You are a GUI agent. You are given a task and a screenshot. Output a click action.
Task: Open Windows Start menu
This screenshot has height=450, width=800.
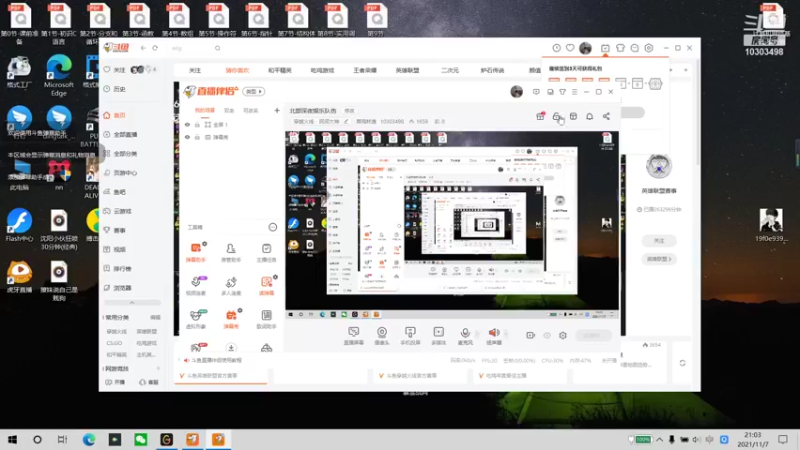pos(12,439)
